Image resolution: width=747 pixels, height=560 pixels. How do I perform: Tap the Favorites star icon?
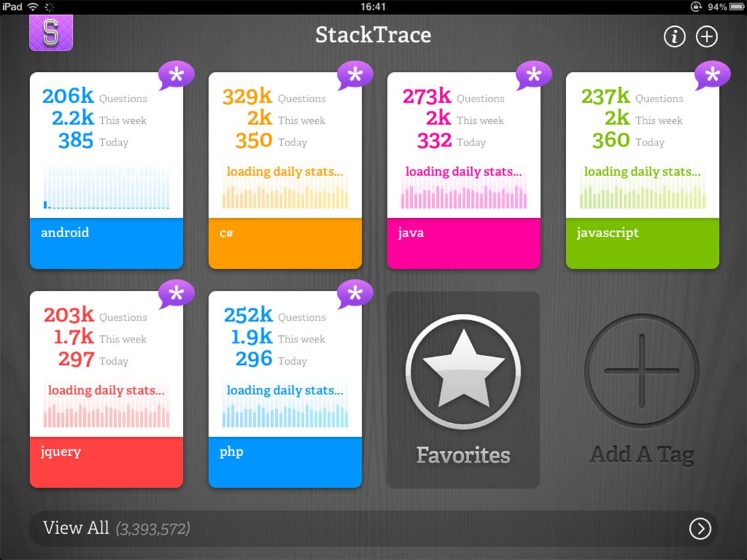click(x=463, y=371)
